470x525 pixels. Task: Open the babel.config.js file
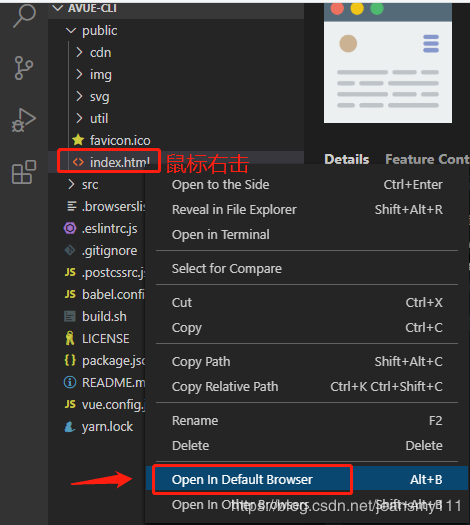pyautogui.click(x=113, y=294)
